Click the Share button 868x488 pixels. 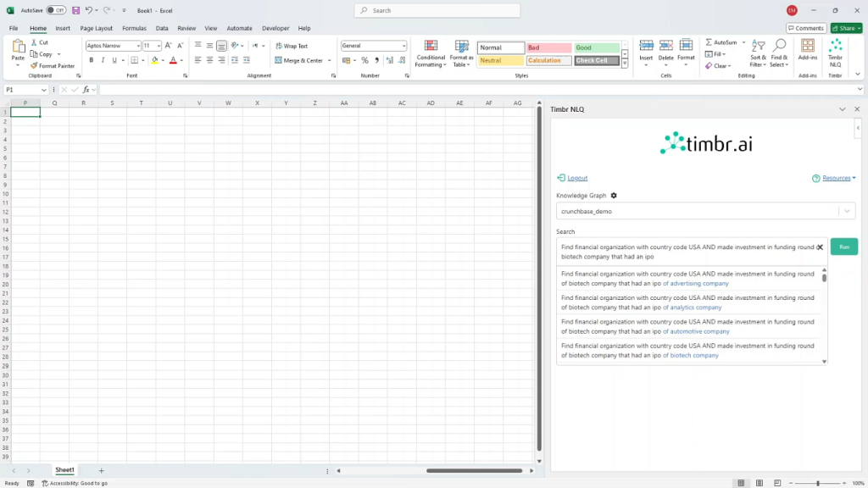pos(846,28)
